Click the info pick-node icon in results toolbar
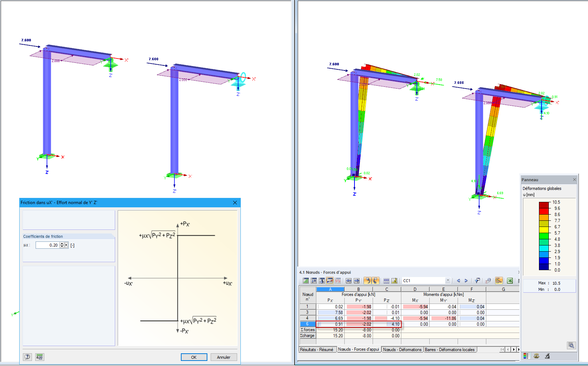The width and height of the screenshot is (588, 366). [488, 281]
